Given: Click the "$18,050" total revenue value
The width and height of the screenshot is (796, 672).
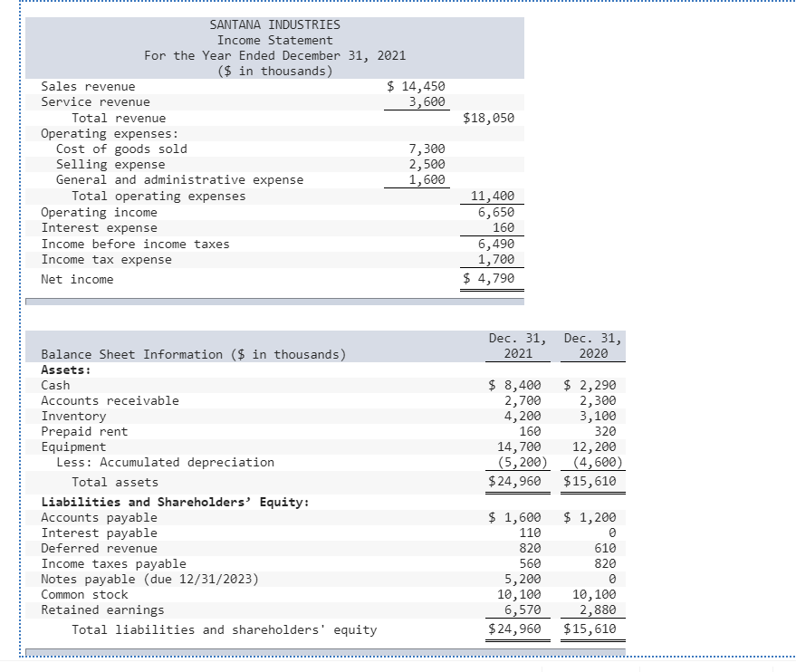Looking at the screenshot, I should pyautogui.click(x=488, y=119).
